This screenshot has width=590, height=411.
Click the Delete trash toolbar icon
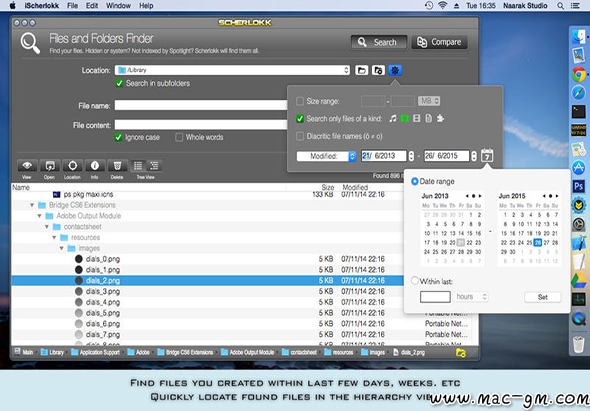(x=117, y=166)
